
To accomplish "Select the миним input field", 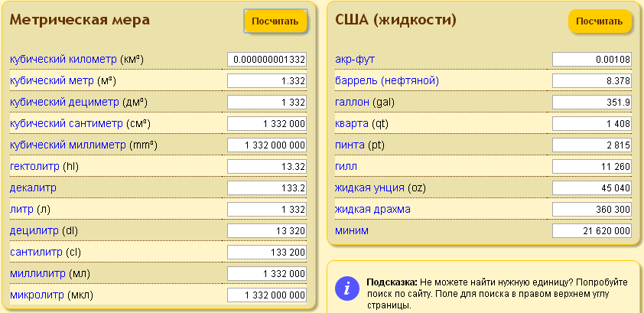I will [x=592, y=231].
